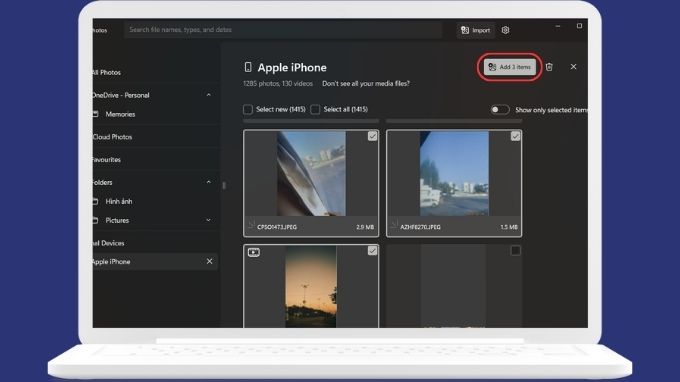Click the trash delete icon
The width and height of the screenshot is (680, 382).
[549, 67]
